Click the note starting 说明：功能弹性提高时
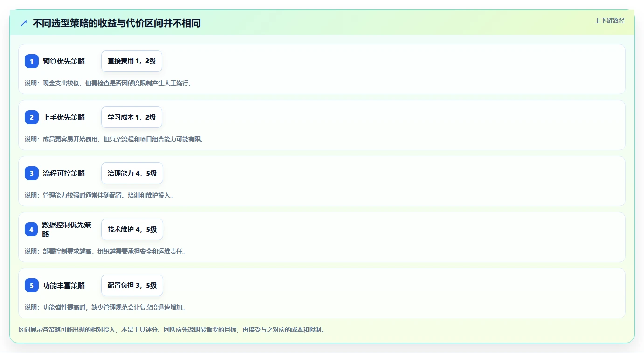Viewport: 644px width, 353px height. point(105,307)
